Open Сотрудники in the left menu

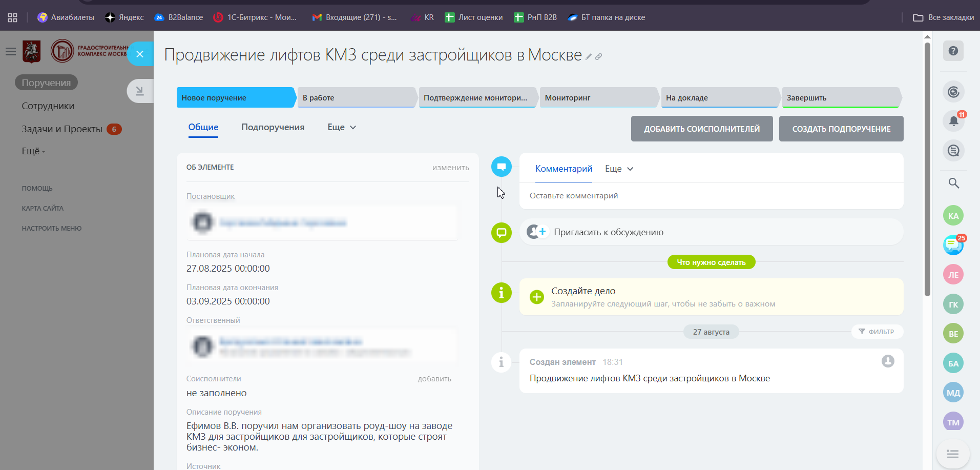pos(48,106)
